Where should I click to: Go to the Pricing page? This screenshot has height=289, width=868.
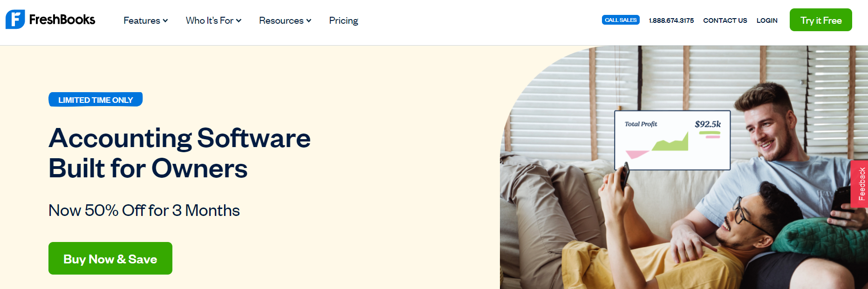click(343, 20)
